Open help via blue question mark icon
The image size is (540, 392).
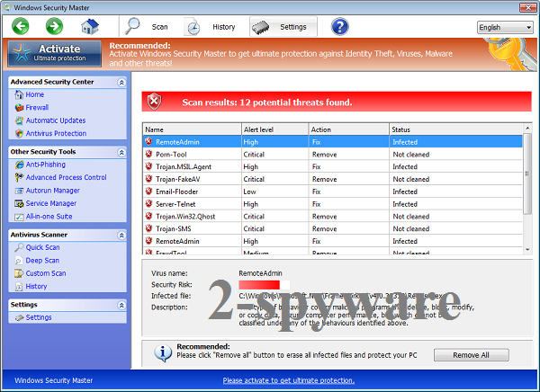pyautogui.click(x=340, y=26)
